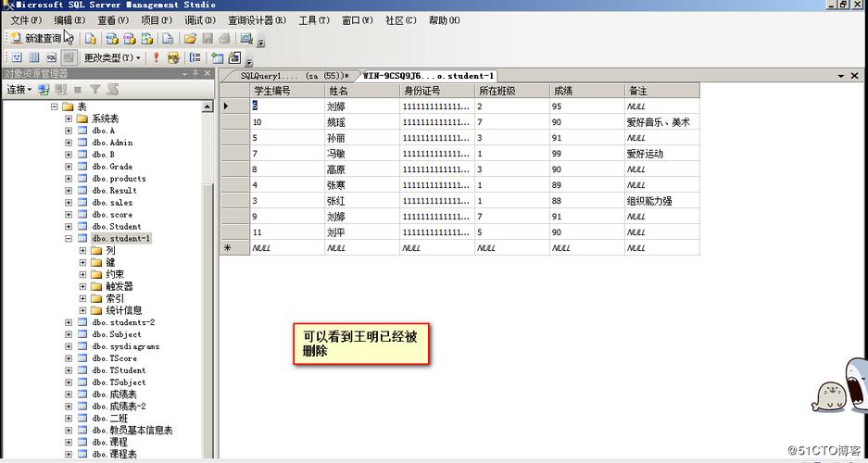The width and height of the screenshot is (868, 463).
Task: Open the 查询设计器 menu
Action: point(257,20)
